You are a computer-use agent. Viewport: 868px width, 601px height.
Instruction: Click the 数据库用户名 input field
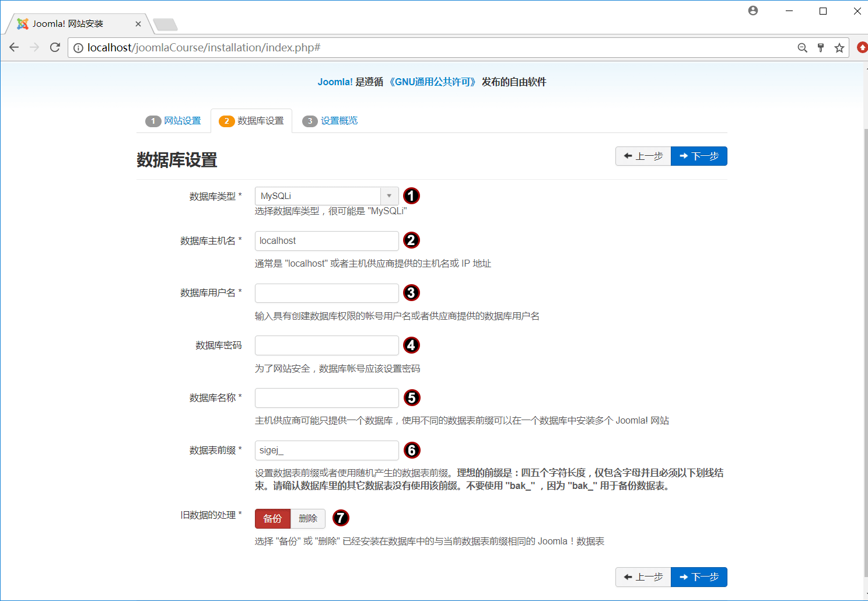[327, 293]
